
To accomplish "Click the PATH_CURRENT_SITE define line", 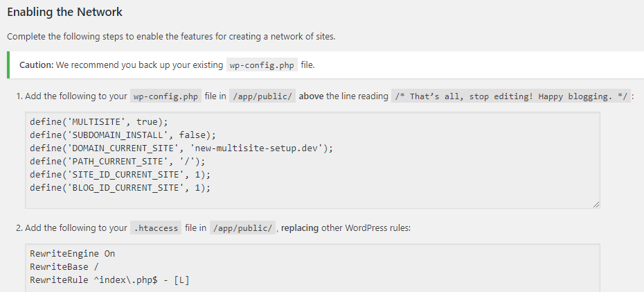I will 117,162.
